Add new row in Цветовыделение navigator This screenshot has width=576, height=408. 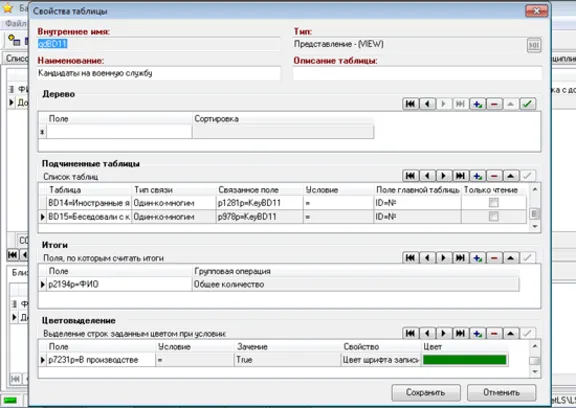[x=477, y=333]
